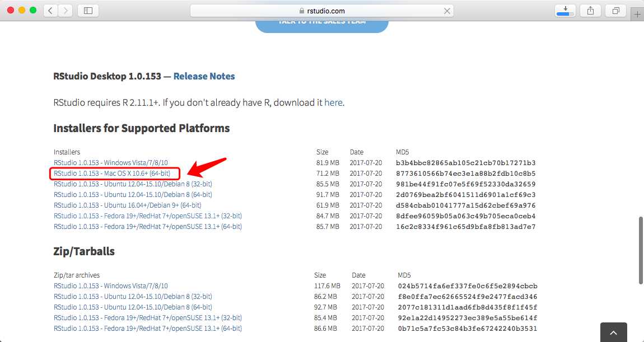
Task: Open the Share menu
Action: click(591, 11)
